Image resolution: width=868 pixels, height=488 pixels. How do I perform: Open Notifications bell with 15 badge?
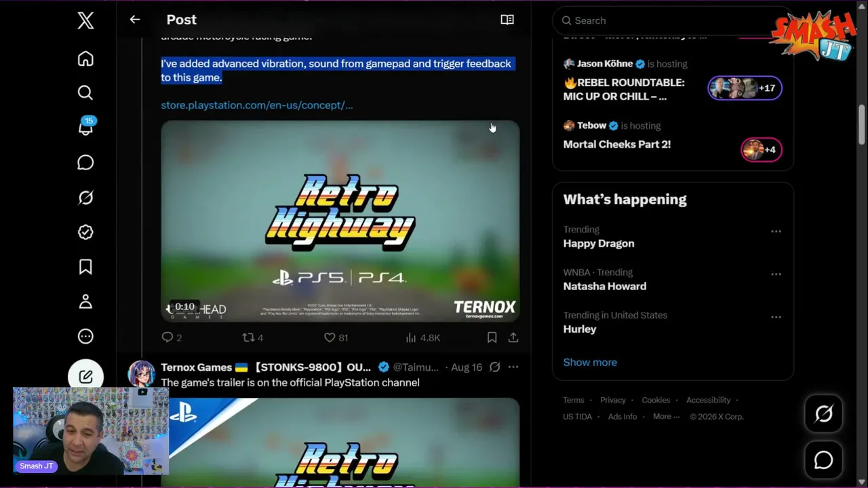(86, 127)
